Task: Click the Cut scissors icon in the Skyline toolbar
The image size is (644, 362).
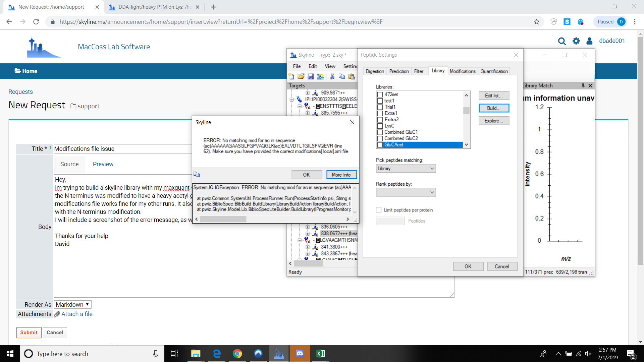Action: 332,76
